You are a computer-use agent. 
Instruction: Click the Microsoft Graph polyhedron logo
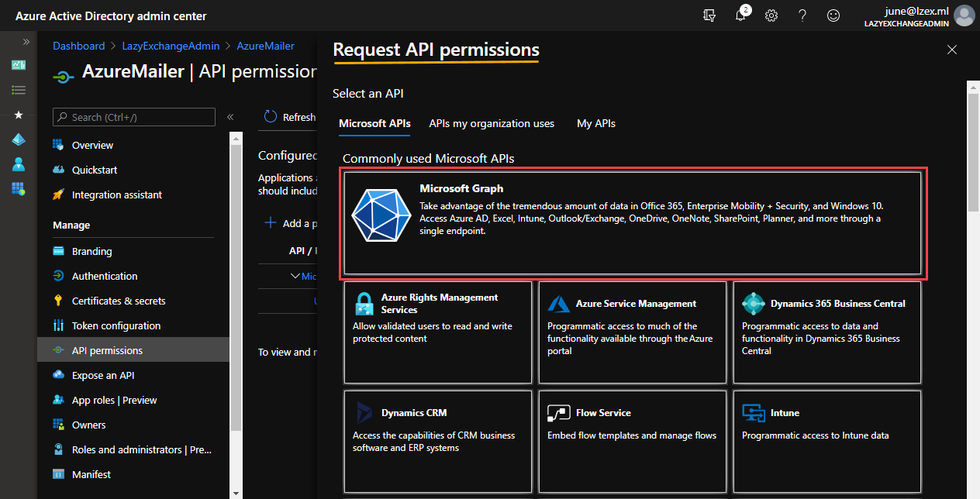pyautogui.click(x=381, y=215)
